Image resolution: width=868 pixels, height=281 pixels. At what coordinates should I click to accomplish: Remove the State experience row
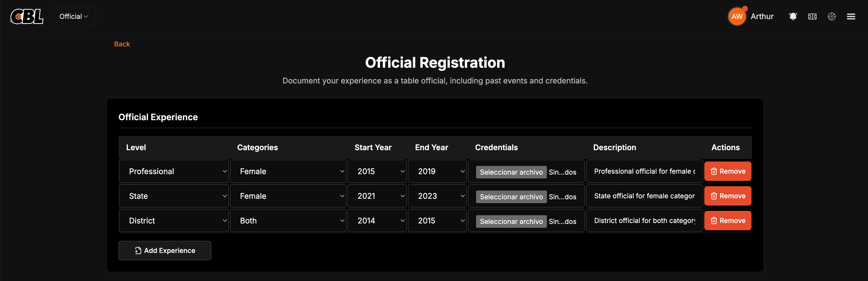pyautogui.click(x=728, y=196)
